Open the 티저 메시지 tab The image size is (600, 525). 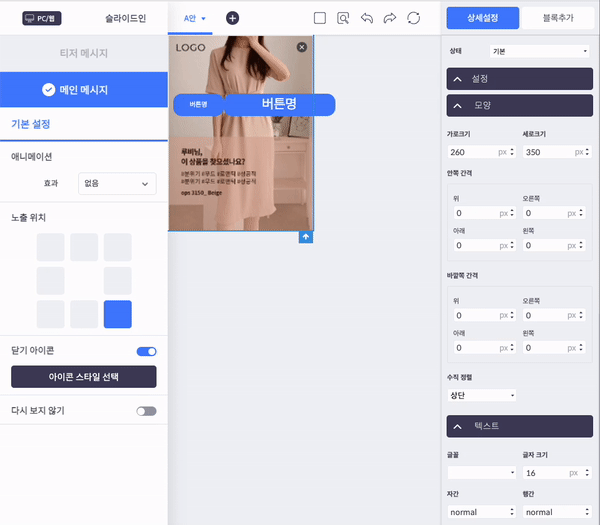(83, 53)
